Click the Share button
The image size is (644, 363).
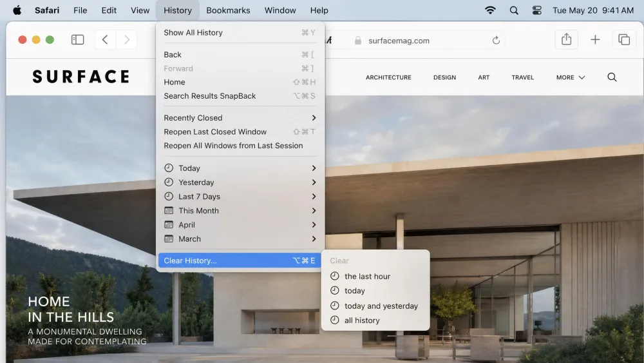tap(566, 39)
